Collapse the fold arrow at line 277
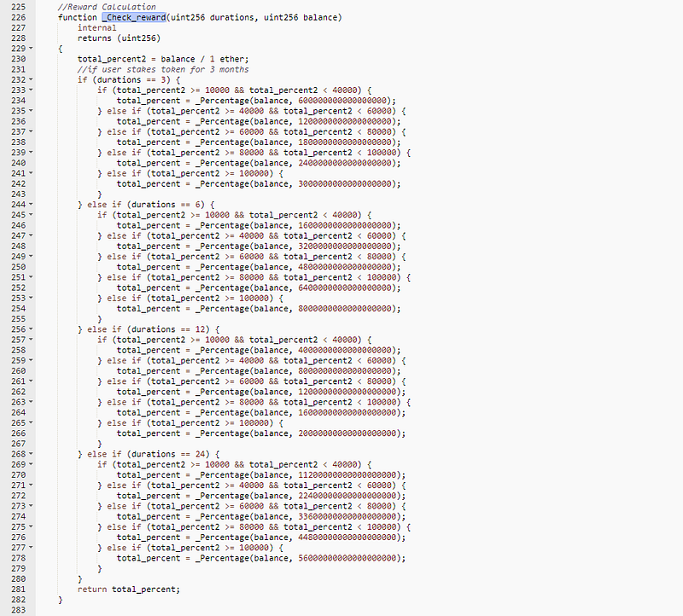683x616 pixels. pos(32,548)
